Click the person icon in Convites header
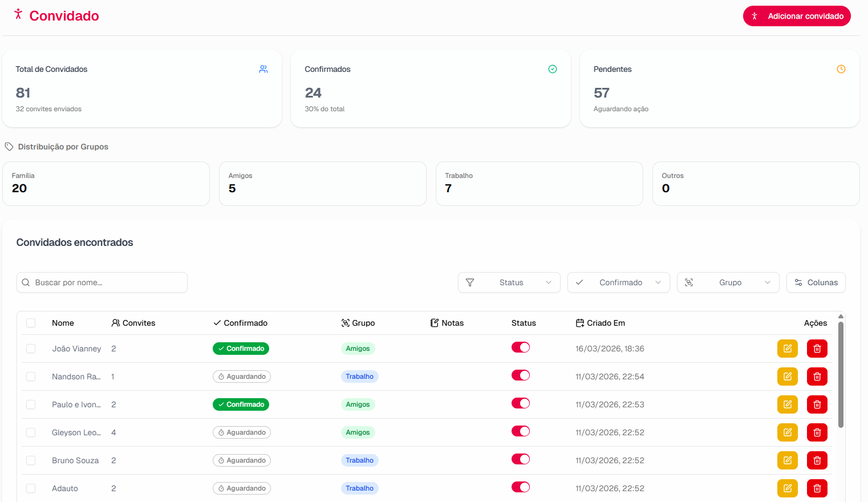868x502 pixels. [x=116, y=323]
